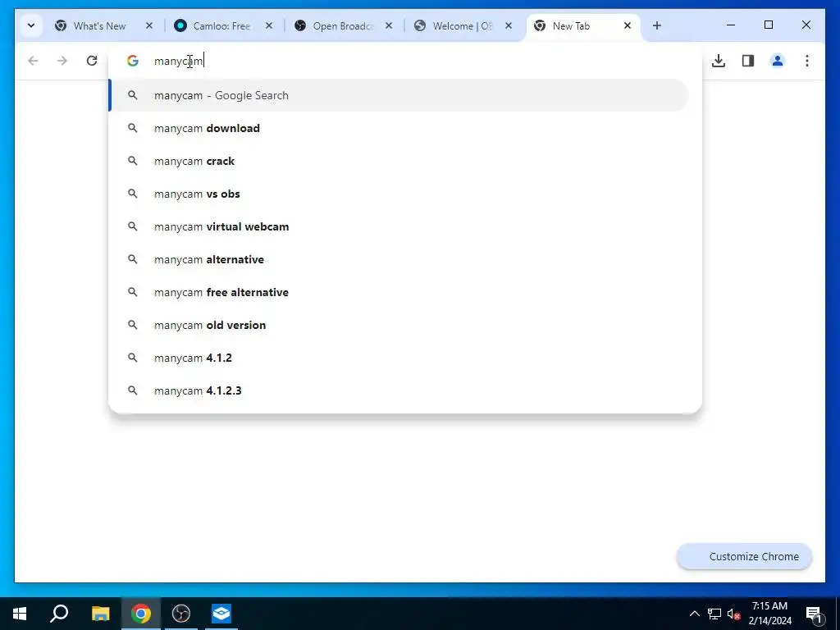The height and width of the screenshot is (630, 840).
Task: Choose suggestion manycam free alternative
Action: pyautogui.click(x=399, y=292)
